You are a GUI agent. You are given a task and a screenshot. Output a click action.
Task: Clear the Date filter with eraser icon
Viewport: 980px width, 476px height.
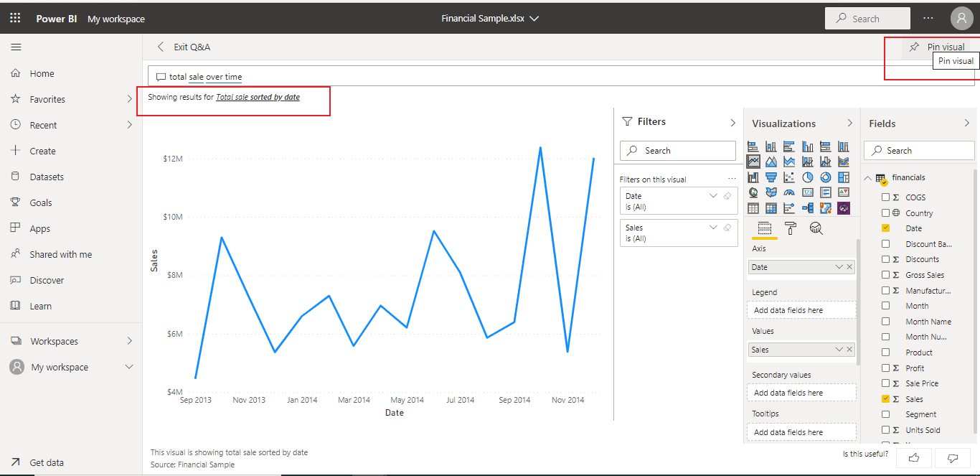[727, 196]
